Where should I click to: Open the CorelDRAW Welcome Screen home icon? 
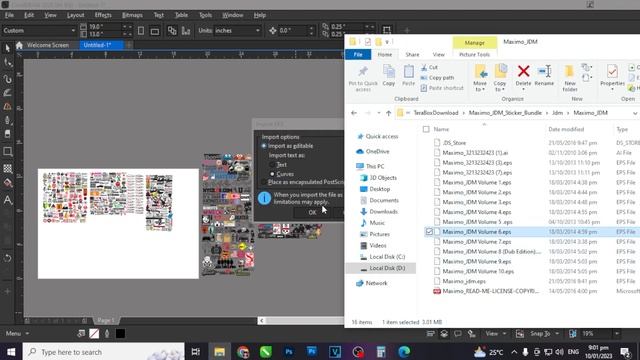point(19,45)
